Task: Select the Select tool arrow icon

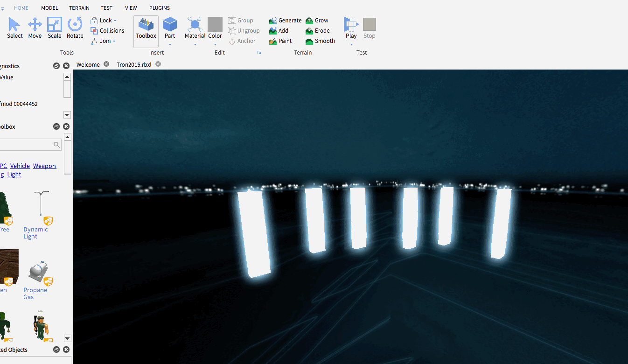Action: [14, 25]
